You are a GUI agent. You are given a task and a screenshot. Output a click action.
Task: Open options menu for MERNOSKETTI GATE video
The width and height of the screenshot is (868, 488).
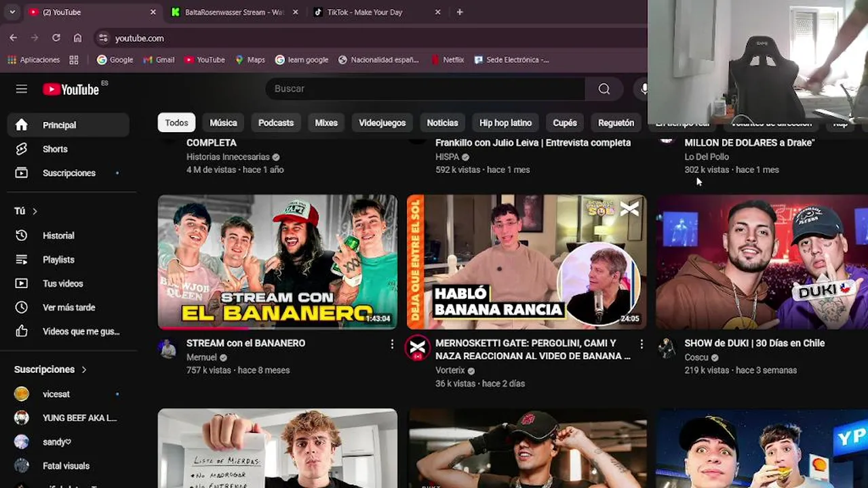coord(642,344)
